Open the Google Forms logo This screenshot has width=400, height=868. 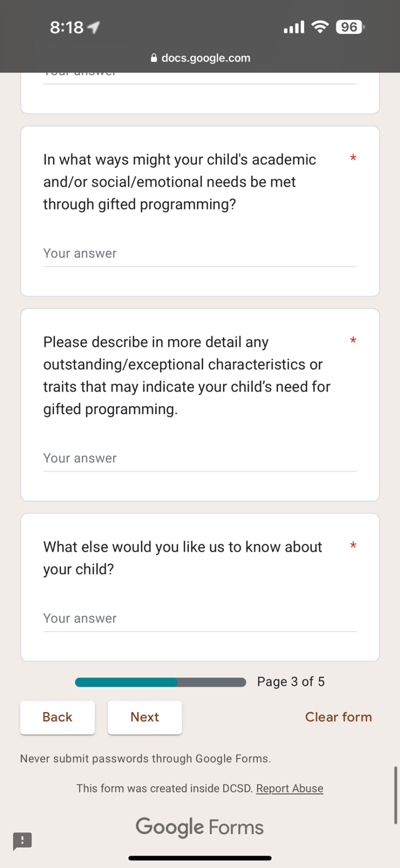click(x=200, y=827)
